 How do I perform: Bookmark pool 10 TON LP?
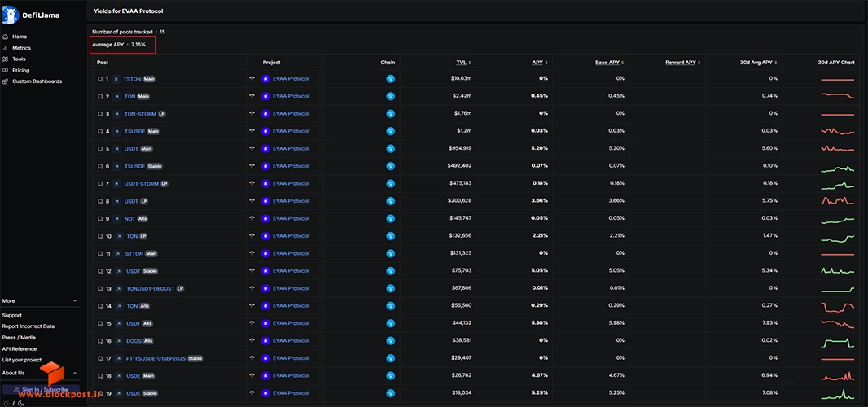point(99,236)
